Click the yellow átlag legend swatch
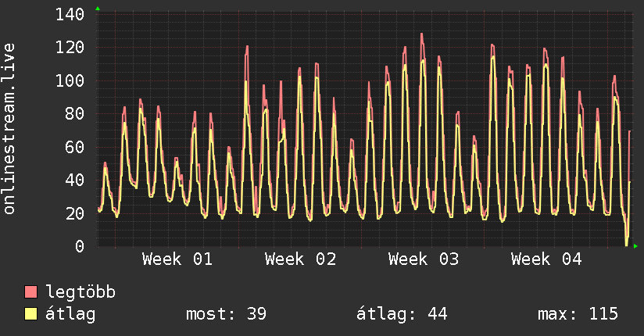Image resolution: width=644 pixels, height=336 pixels. 31,314
